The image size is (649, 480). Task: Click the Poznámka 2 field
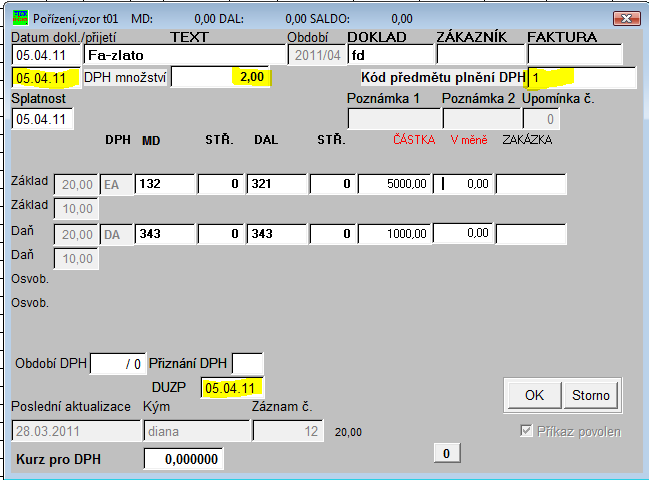point(481,119)
